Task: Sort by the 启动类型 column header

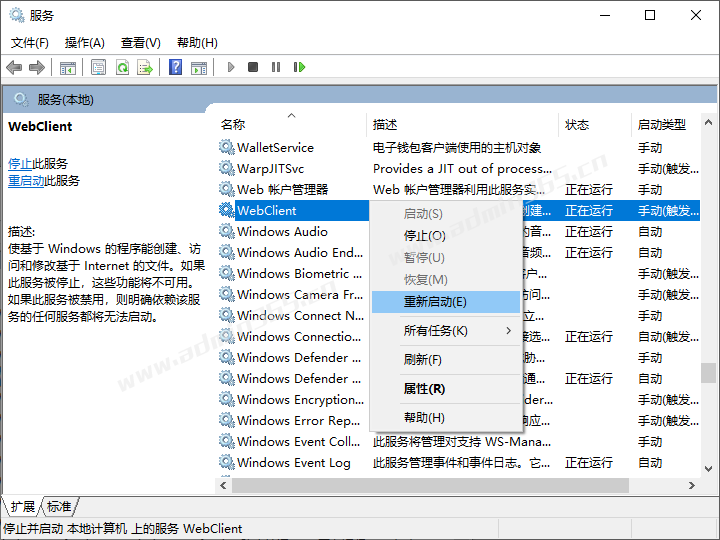Action: [666, 124]
